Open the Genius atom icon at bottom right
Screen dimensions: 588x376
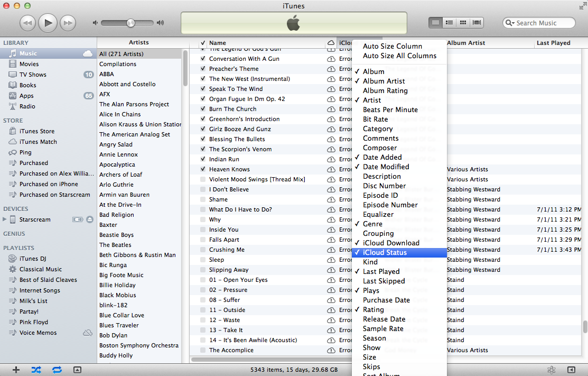pyautogui.click(x=552, y=370)
